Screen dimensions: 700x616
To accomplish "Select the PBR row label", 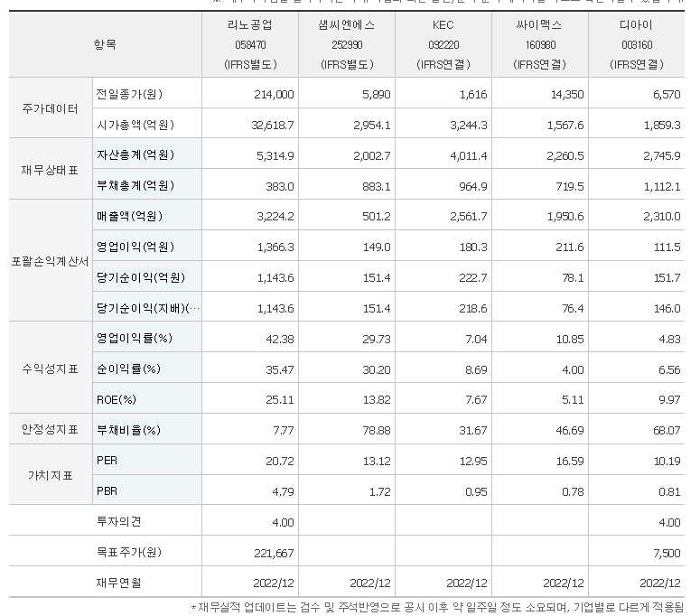I will tap(107, 491).
